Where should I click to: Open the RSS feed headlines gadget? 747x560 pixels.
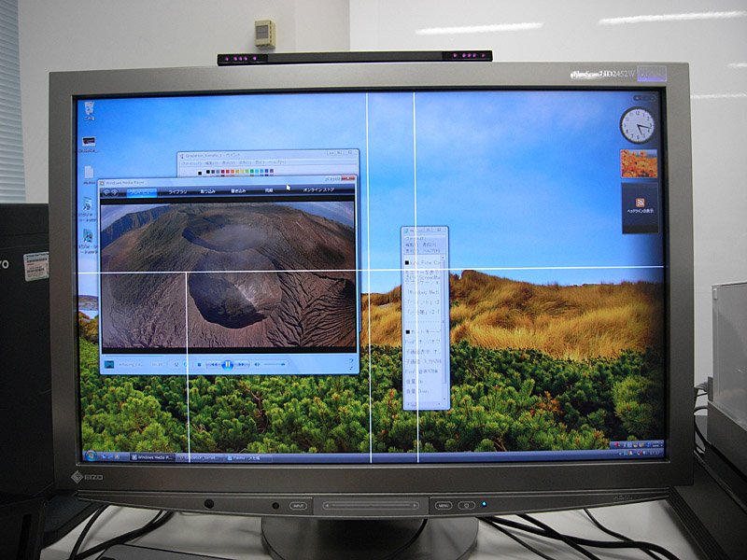[x=640, y=207]
